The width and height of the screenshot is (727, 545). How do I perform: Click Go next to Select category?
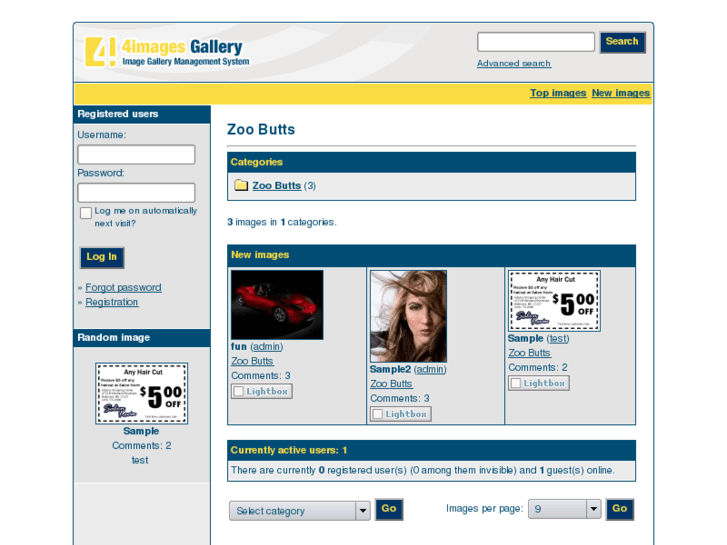[x=389, y=509]
